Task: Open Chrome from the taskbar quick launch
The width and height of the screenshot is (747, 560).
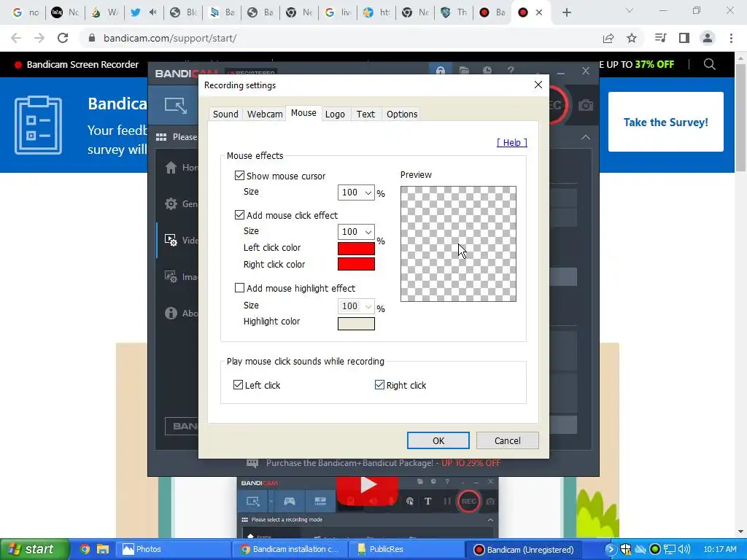Action: click(85, 549)
